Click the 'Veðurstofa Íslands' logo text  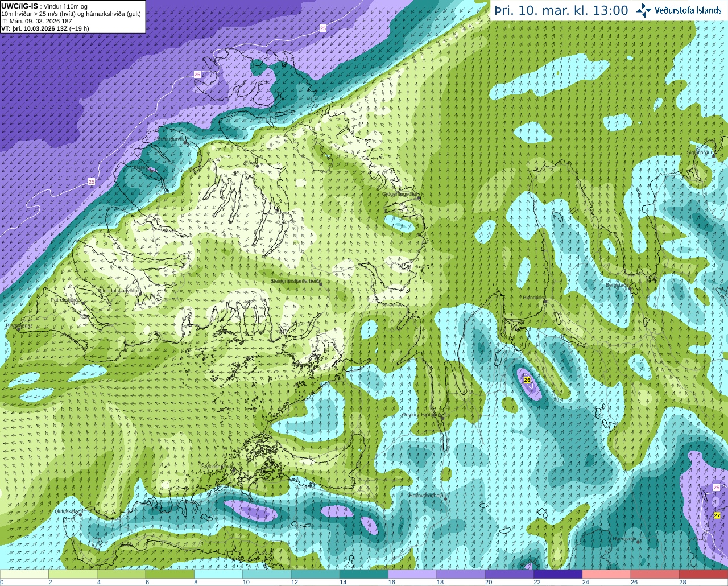pos(688,10)
